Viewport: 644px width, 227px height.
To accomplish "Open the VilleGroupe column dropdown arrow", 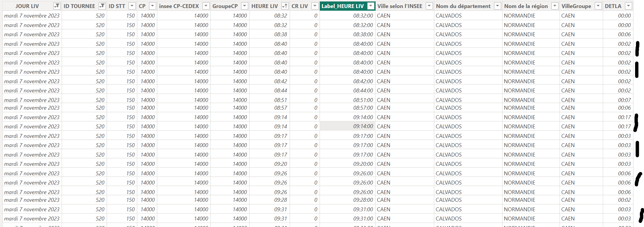I will (x=598, y=6).
